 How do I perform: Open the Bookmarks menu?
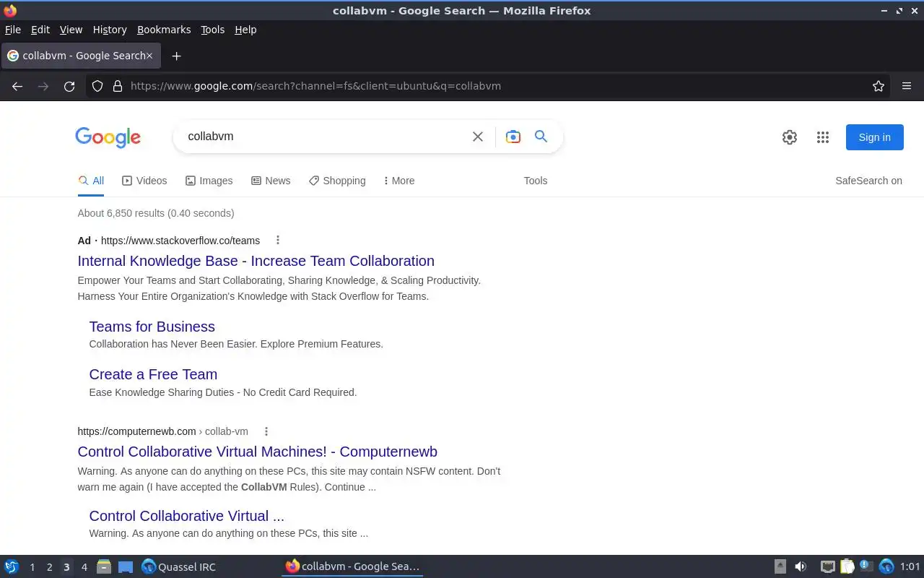[164, 30]
